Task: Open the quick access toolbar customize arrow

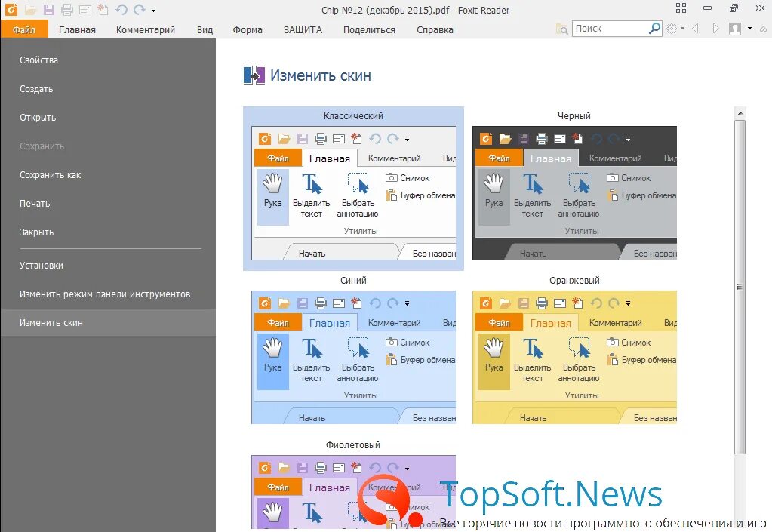Action: [x=154, y=9]
